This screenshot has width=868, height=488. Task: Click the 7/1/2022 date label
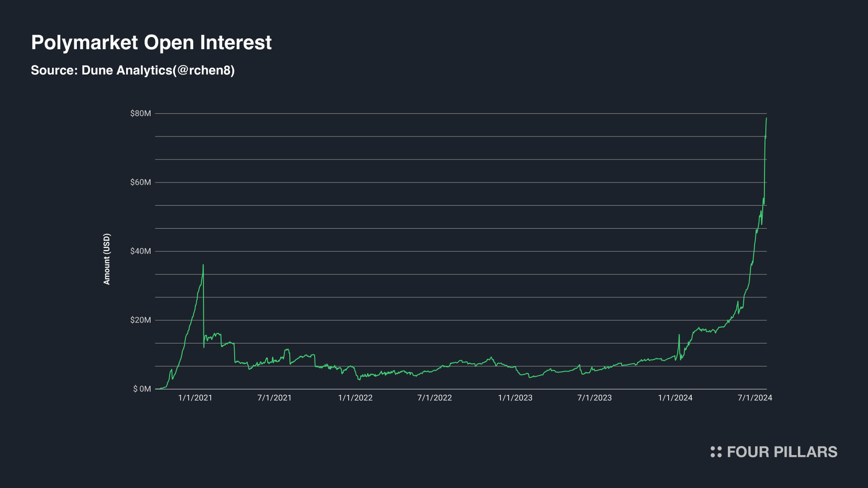coord(434,398)
